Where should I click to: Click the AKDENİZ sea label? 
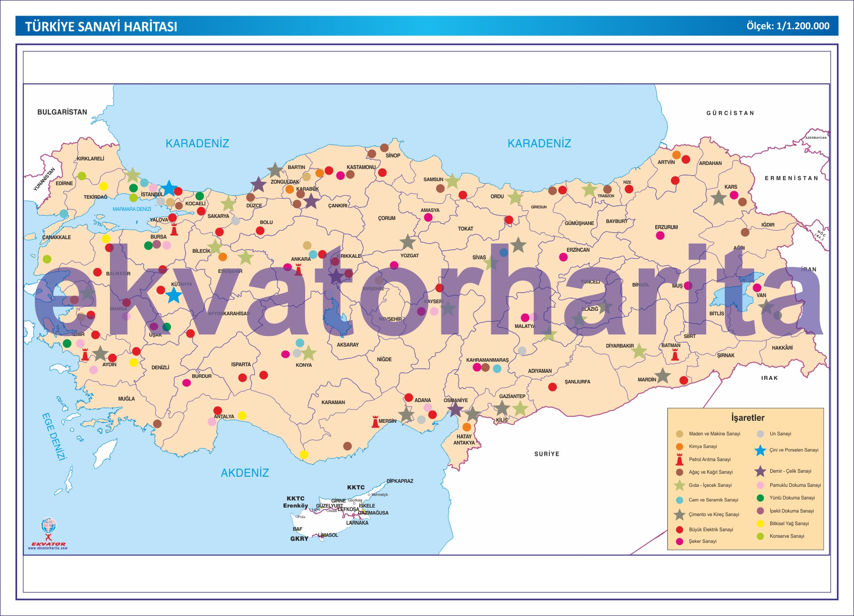[245, 473]
